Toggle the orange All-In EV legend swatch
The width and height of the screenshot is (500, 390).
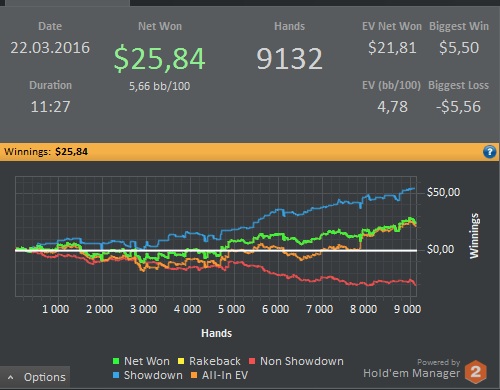click(194, 375)
